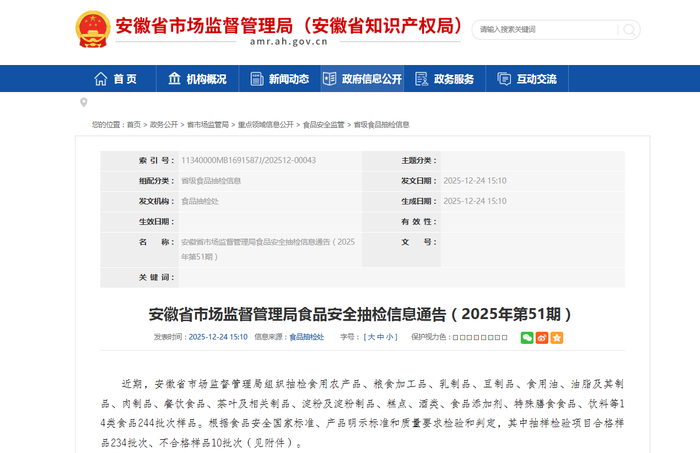700x453 pixels.
Task: Share article via WeChat icon
Action: (527, 337)
